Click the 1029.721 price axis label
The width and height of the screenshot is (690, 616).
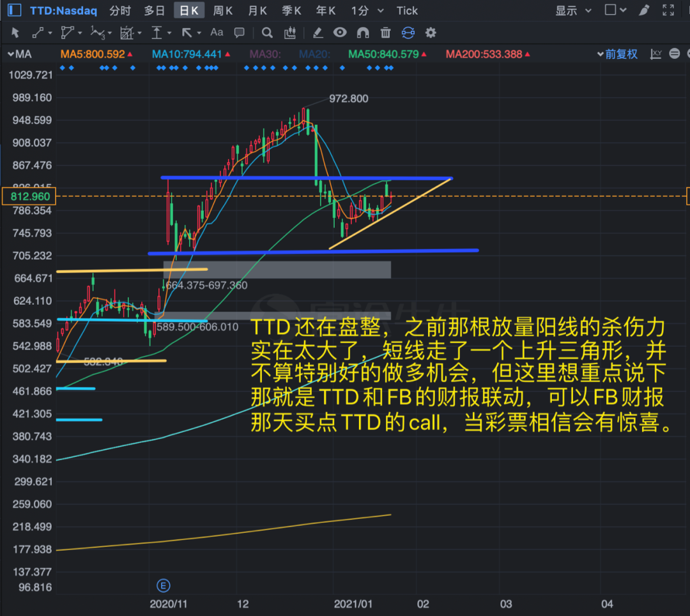click(x=31, y=75)
